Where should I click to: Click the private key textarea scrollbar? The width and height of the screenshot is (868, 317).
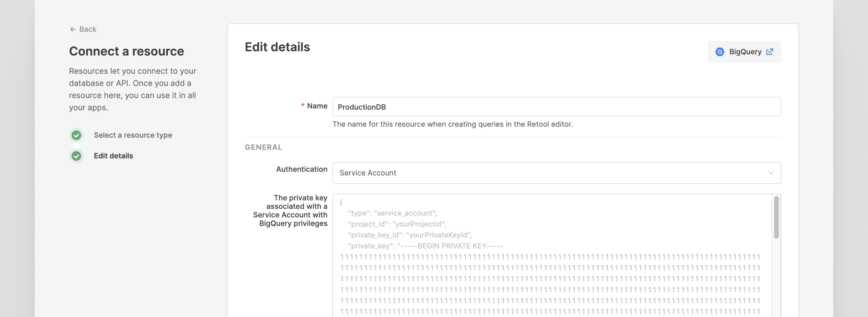[x=776, y=217]
